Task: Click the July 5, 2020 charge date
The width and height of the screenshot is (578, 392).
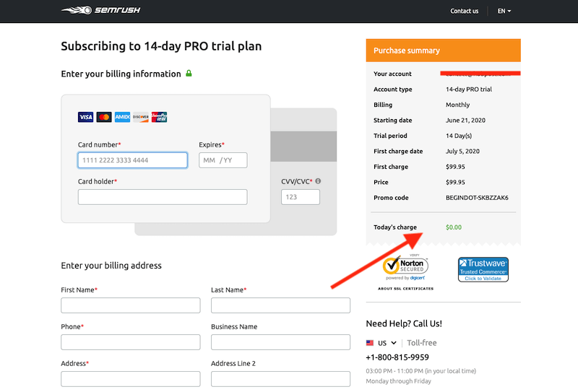Action: pos(462,152)
